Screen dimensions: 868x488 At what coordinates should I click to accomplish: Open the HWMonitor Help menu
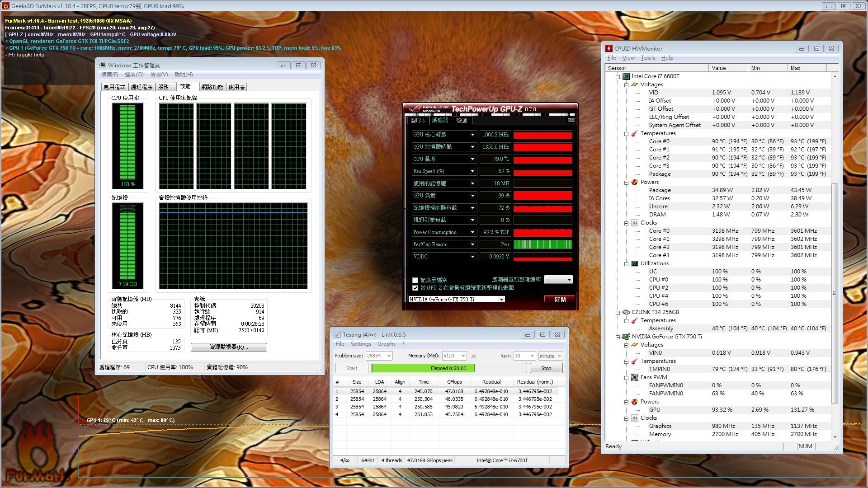667,58
